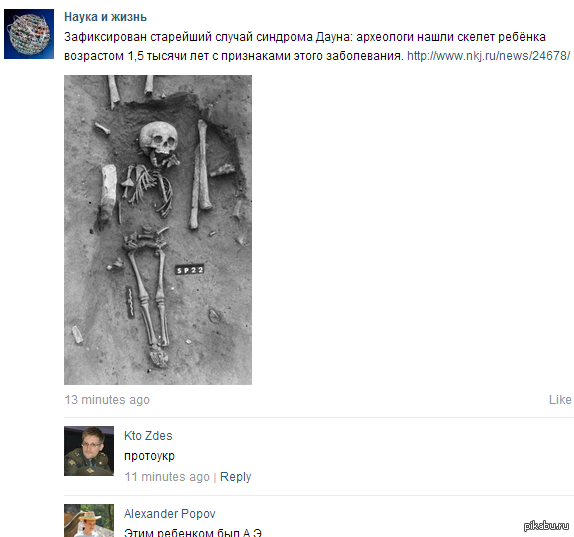The width and height of the screenshot is (574, 537).
Task: Click the post text line starting 'возрастом 1,5 тысячи'
Action: (234, 56)
